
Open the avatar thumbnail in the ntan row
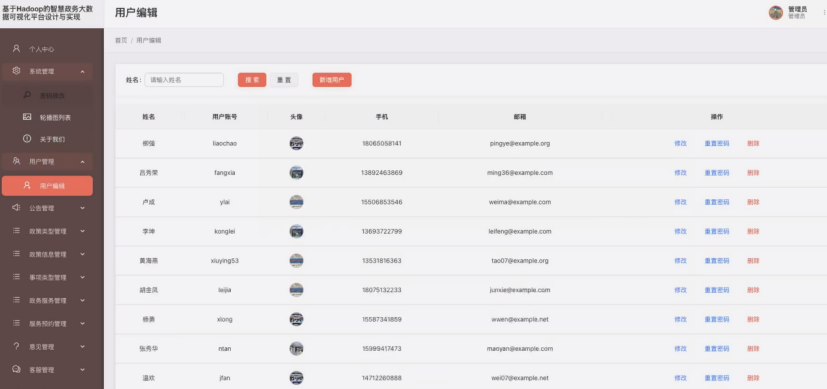click(296, 348)
